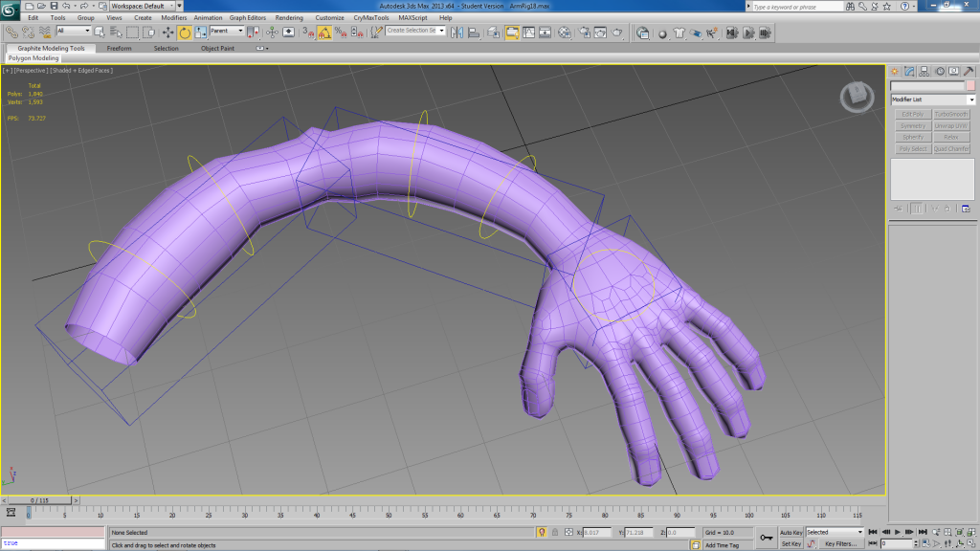Open the Utilities hammer panel

(x=969, y=71)
